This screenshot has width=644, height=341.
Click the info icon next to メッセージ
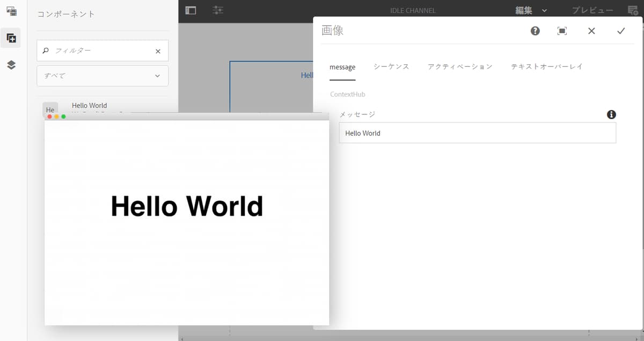tap(611, 114)
